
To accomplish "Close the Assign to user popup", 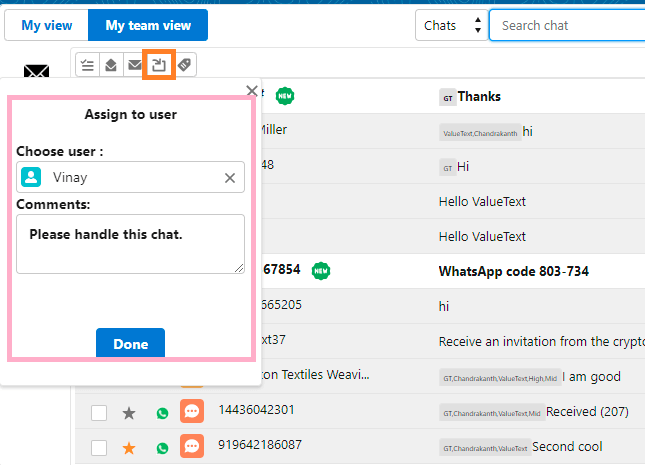I will tap(252, 91).
